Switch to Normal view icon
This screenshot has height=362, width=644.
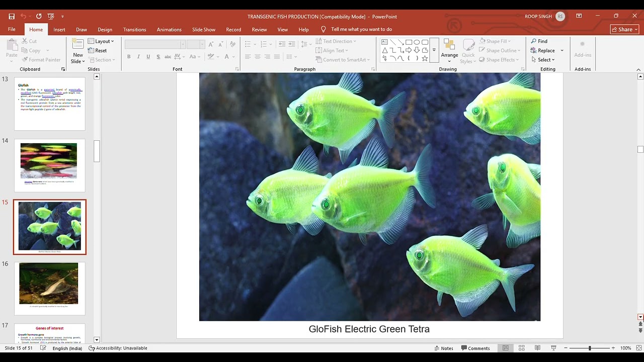click(x=506, y=348)
